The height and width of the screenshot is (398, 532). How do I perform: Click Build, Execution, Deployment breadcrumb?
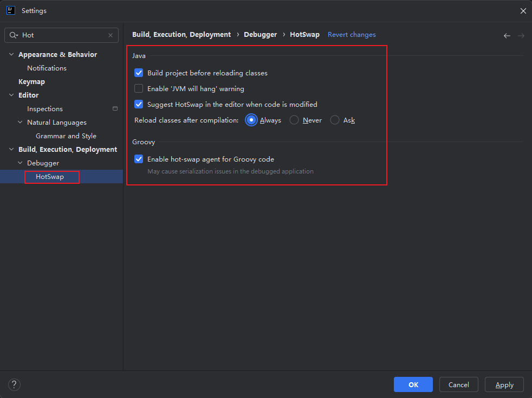coord(181,35)
